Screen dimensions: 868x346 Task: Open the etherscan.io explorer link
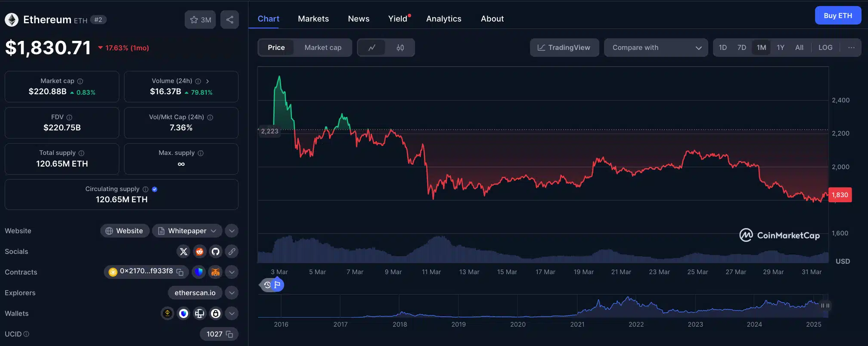[195, 293]
